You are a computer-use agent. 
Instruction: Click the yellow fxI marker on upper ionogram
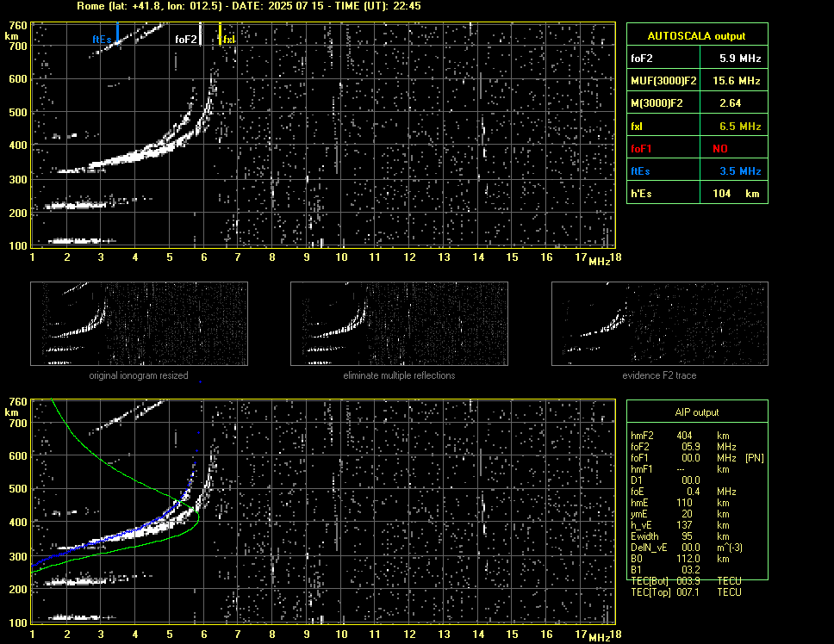(x=221, y=34)
